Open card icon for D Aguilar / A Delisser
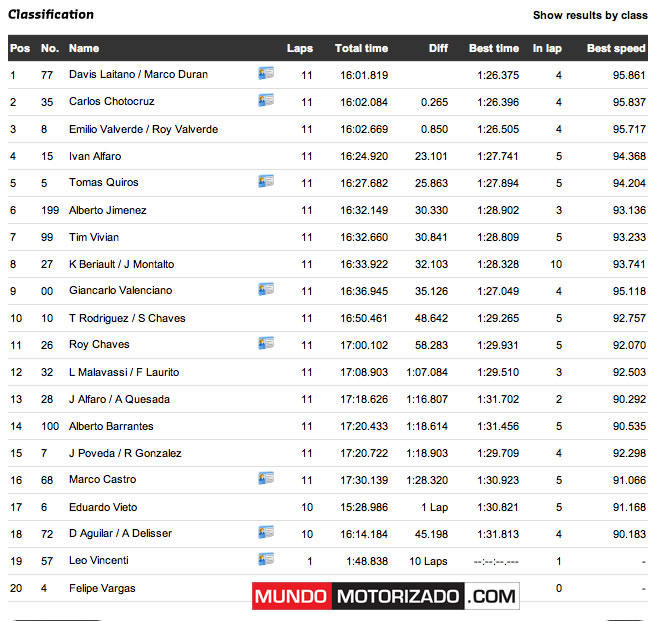 click(265, 532)
